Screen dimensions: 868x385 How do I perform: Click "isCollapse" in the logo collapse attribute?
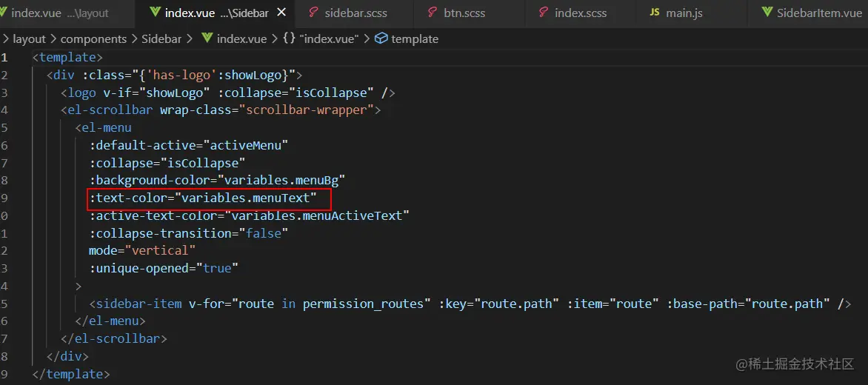(330, 93)
